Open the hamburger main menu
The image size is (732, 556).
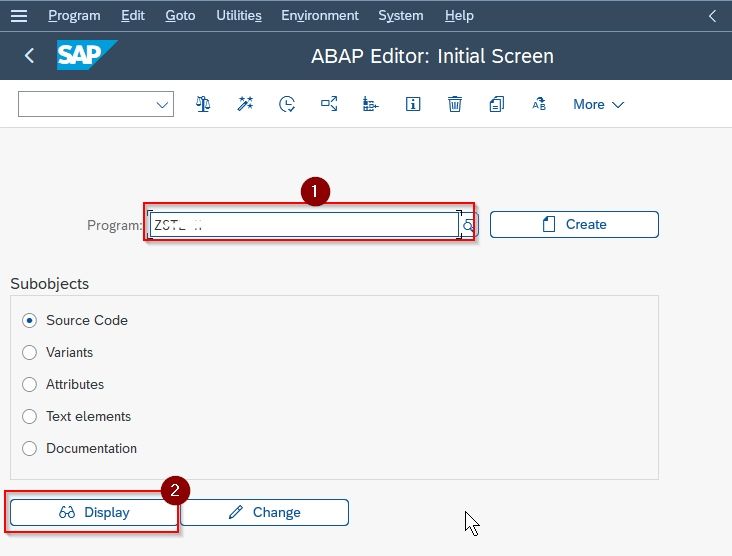(x=19, y=16)
